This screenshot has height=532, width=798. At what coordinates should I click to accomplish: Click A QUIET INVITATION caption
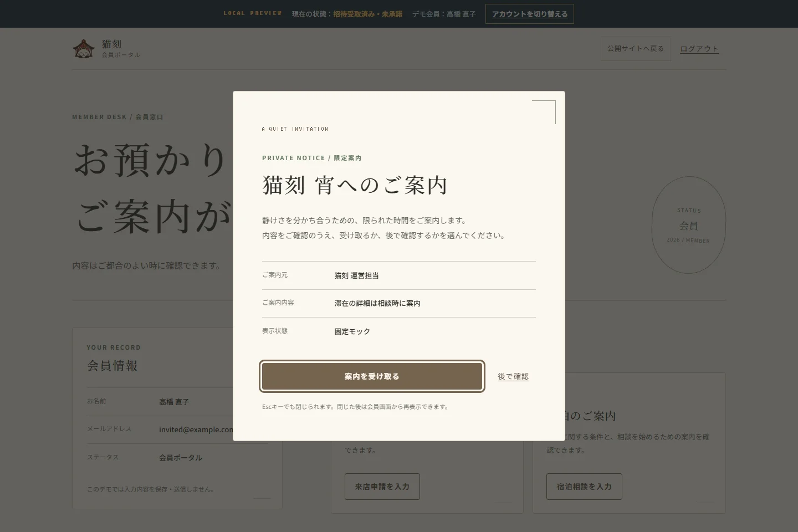pos(295,129)
